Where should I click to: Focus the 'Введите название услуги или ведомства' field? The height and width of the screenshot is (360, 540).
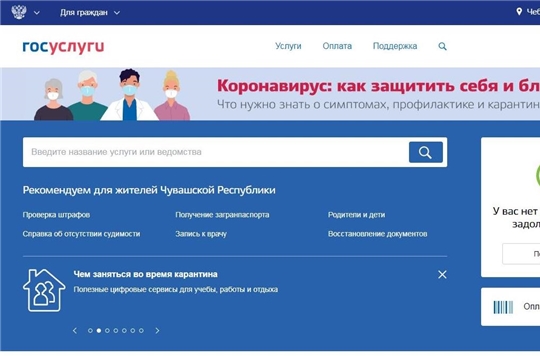coord(216,152)
